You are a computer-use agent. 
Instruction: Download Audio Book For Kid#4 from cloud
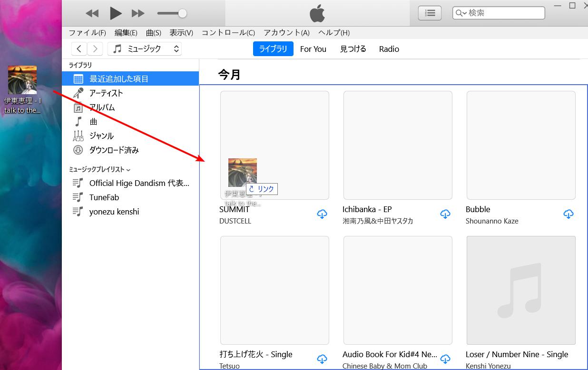coord(445,360)
